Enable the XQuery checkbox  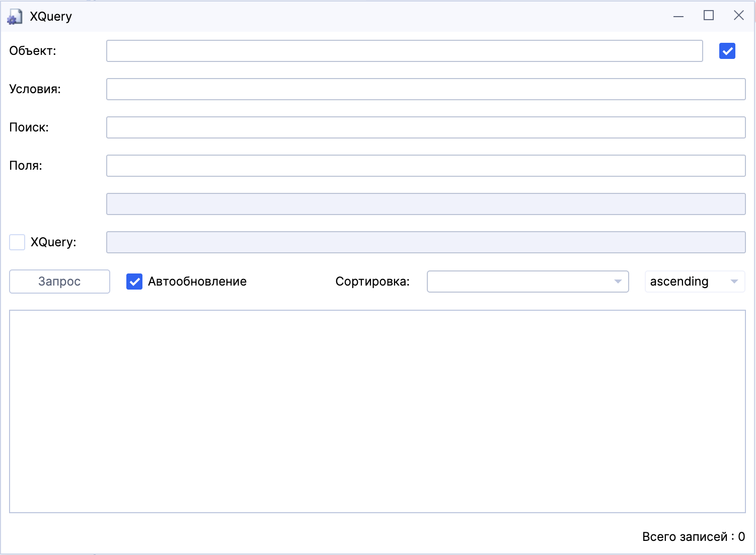pyautogui.click(x=17, y=242)
